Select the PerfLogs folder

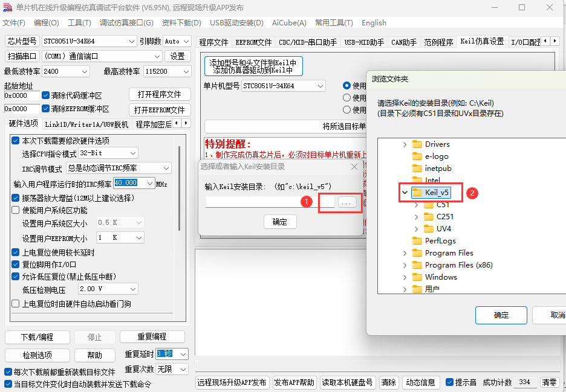(434, 240)
